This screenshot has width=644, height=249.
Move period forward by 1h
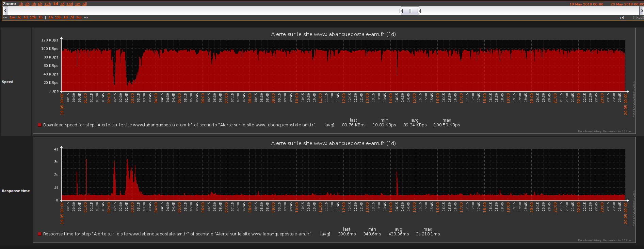pos(51,17)
